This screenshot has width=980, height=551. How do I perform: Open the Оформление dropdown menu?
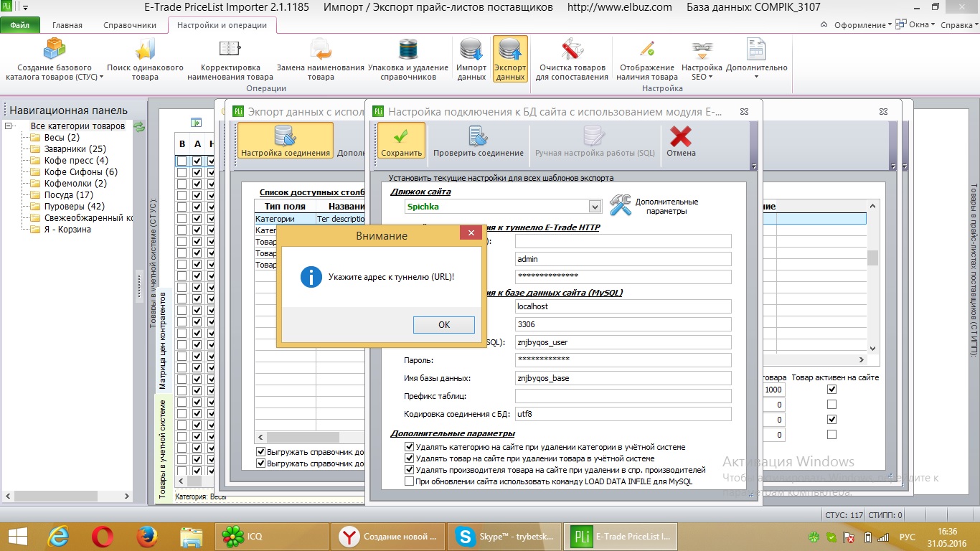click(863, 25)
